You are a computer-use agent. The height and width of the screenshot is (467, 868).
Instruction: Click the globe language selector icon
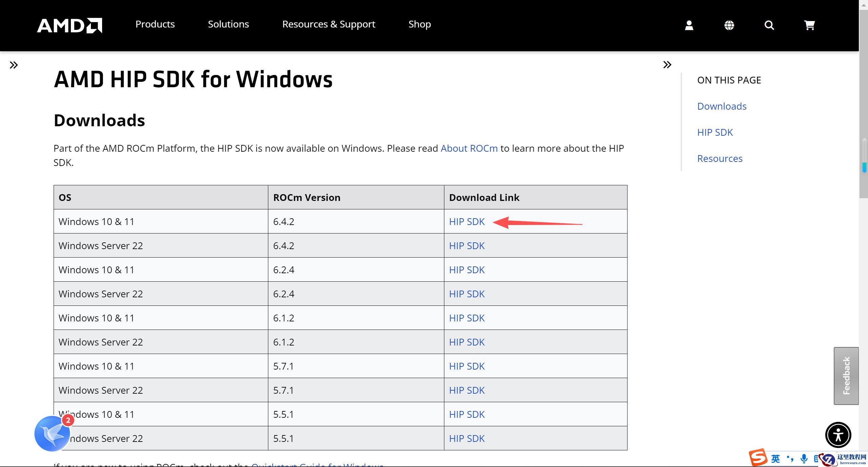pos(729,25)
